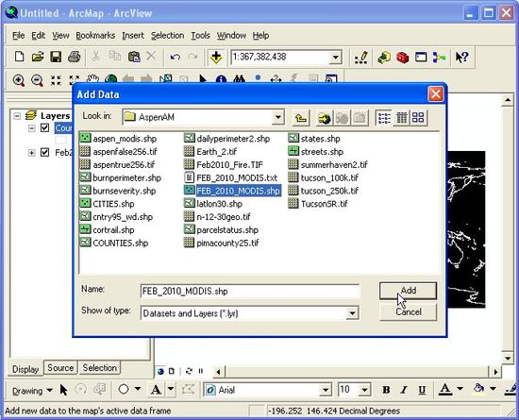Collapse the Layers data frame tree
This screenshot has height=420, width=519.
tap(17, 116)
